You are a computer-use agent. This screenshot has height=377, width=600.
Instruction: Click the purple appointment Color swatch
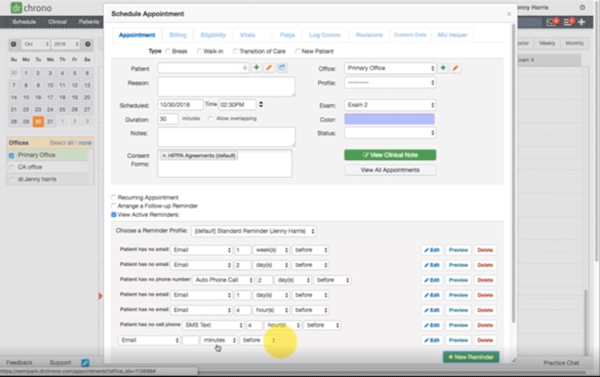390,119
